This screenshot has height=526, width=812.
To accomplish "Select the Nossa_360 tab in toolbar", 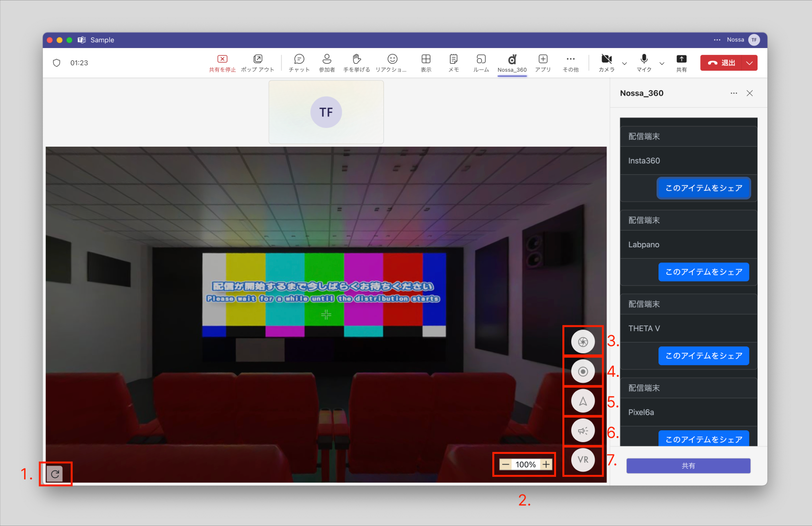I will 512,63.
